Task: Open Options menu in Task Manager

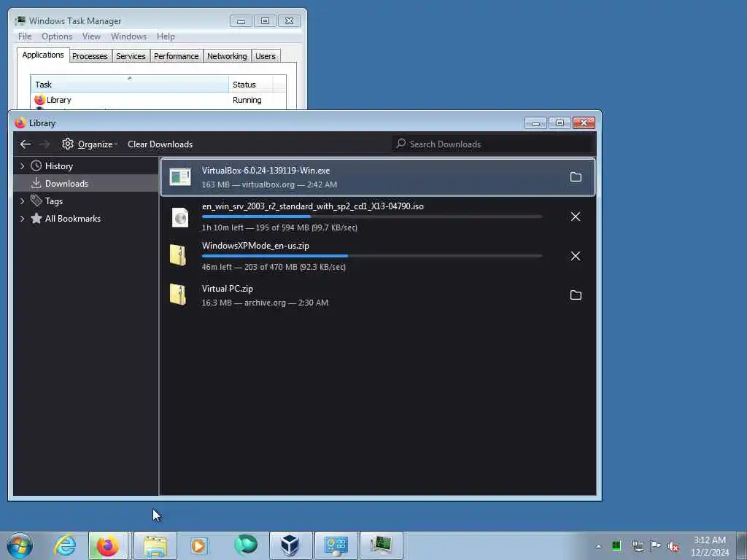Action: (57, 36)
